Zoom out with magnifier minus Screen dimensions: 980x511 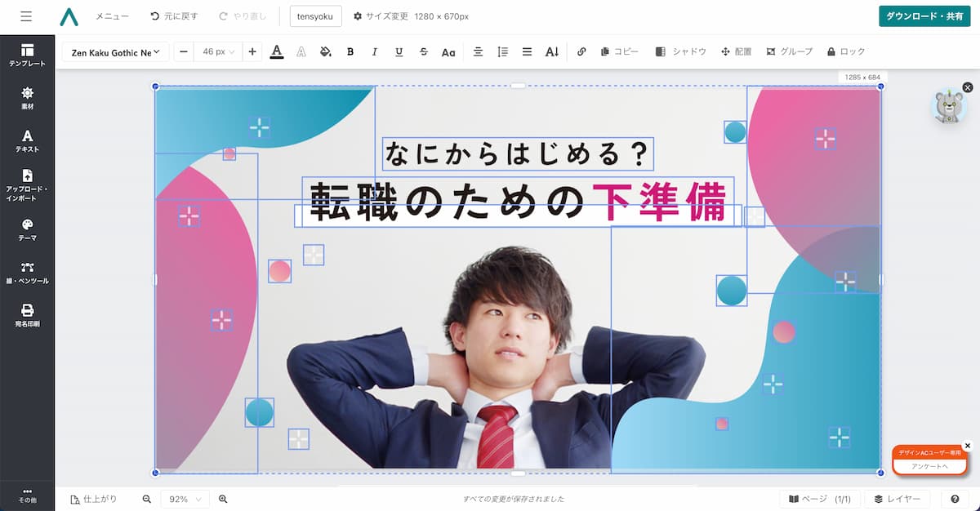(x=147, y=499)
